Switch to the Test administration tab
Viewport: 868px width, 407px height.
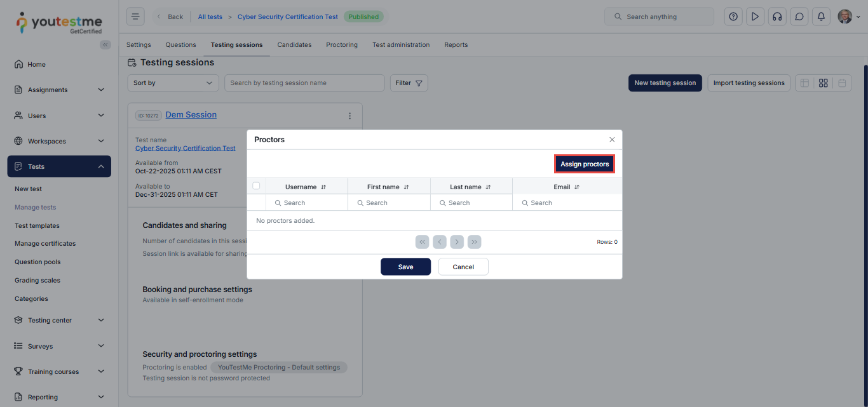(401, 45)
